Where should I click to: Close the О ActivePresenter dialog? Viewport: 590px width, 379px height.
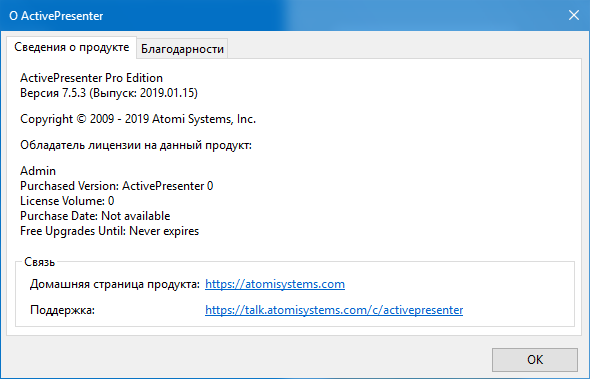coord(574,15)
